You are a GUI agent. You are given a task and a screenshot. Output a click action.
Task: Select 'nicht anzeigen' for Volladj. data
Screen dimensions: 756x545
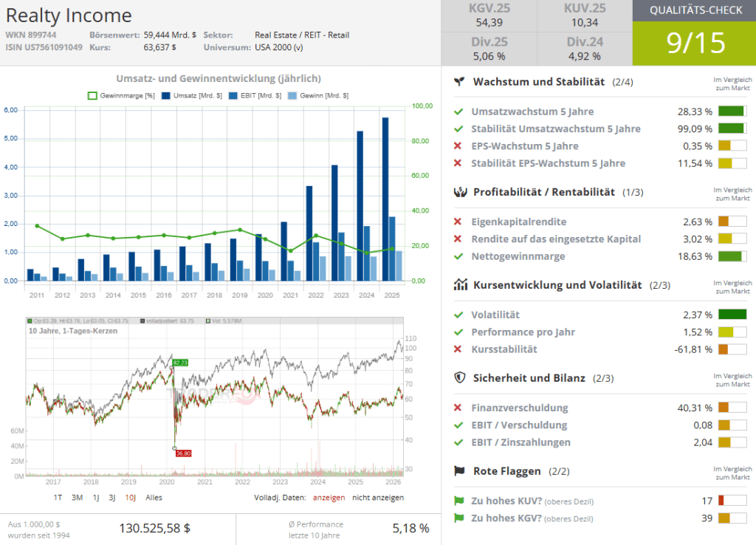tap(377, 498)
